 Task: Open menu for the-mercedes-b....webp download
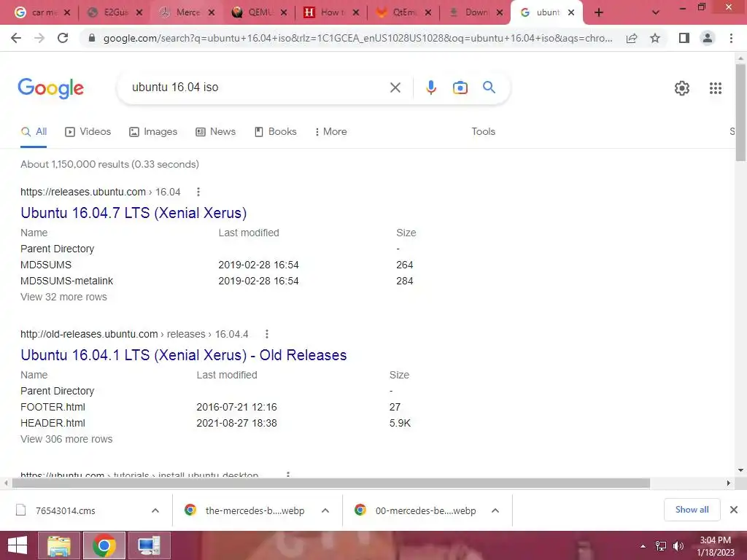coord(325,510)
